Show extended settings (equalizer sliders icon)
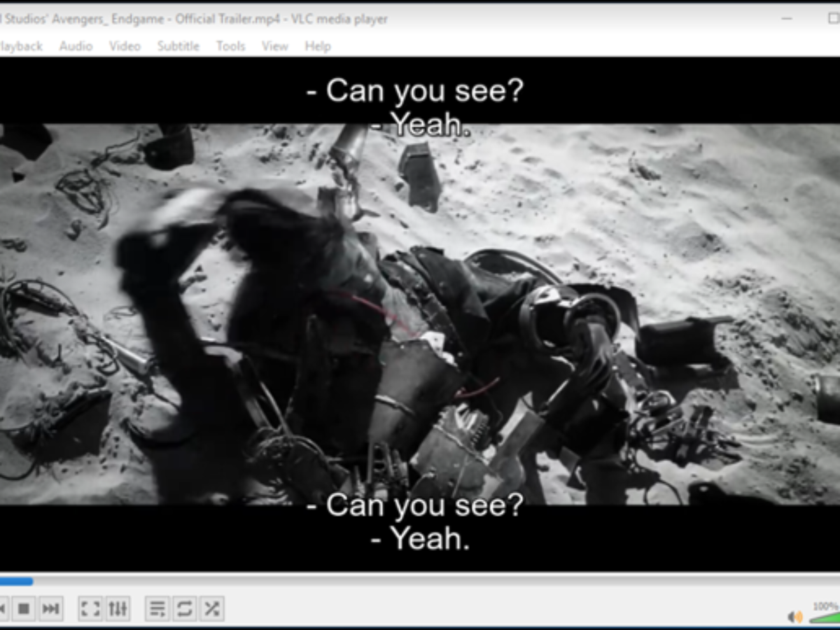This screenshot has height=630, width=840. pos(118,609)
